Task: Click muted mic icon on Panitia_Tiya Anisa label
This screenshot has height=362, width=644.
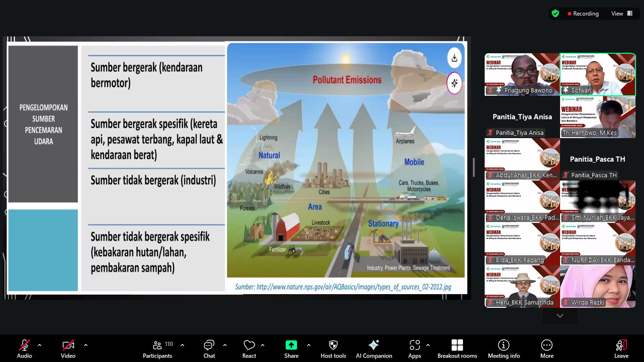Action: (x=490, y=133)
